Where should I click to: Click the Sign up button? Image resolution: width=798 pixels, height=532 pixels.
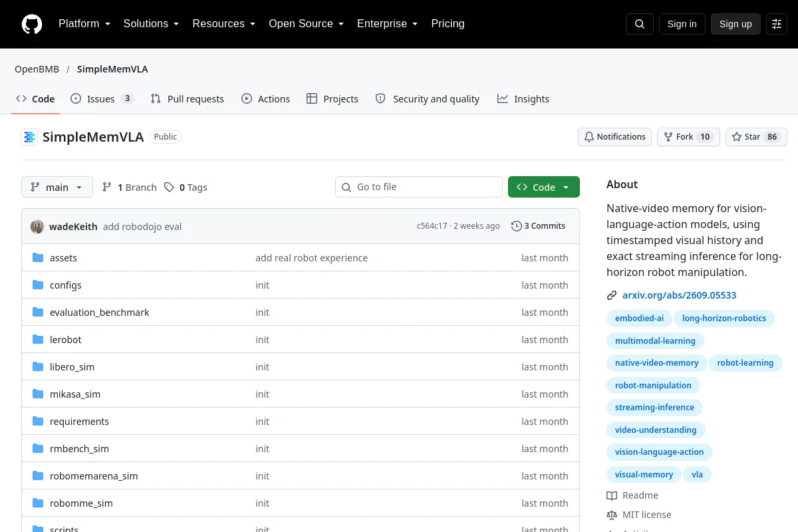click(x=735, y=24)
